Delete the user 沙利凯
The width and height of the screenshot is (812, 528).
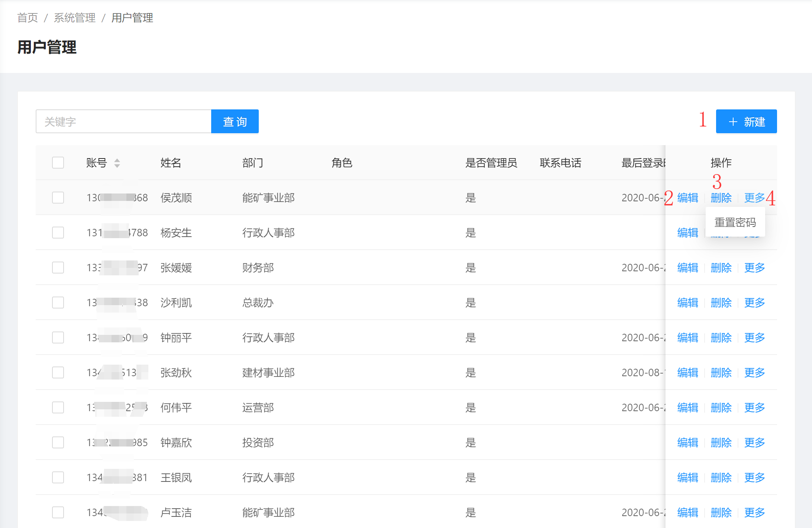[721, 303]
